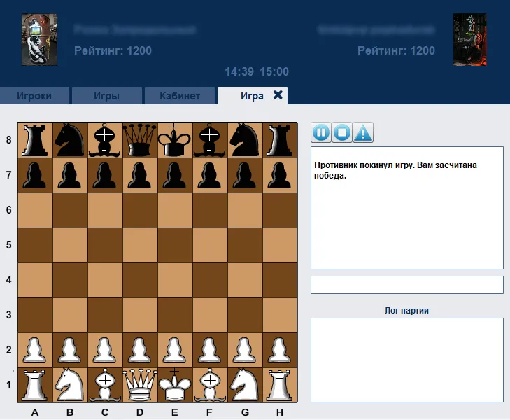
Task: Select the white pawn on F2
Action: tap(210, 350)
